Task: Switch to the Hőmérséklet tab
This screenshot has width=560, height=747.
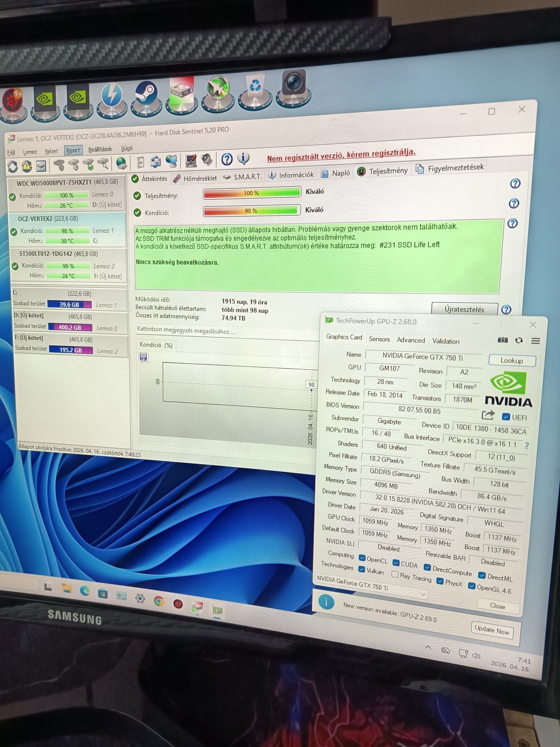Action: click(x=195, y=178)
